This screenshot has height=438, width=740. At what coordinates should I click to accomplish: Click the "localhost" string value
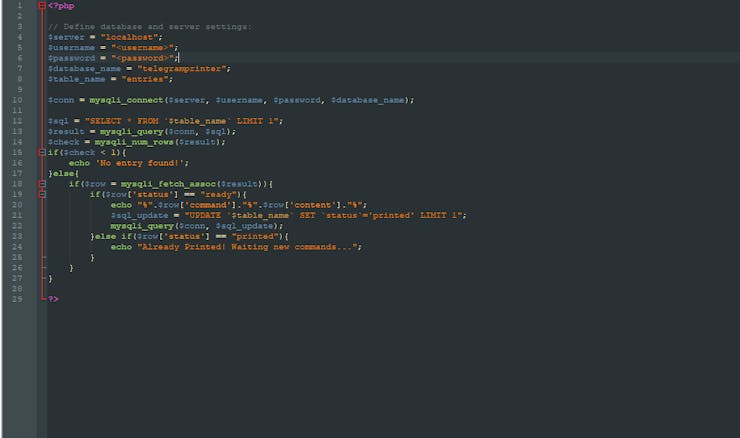click(x=129, y=37)
